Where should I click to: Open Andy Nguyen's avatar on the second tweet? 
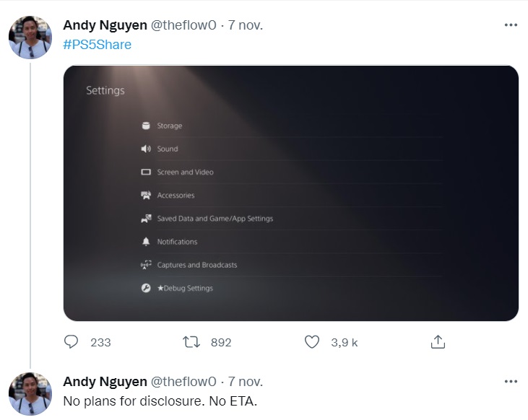pos(30,394)
